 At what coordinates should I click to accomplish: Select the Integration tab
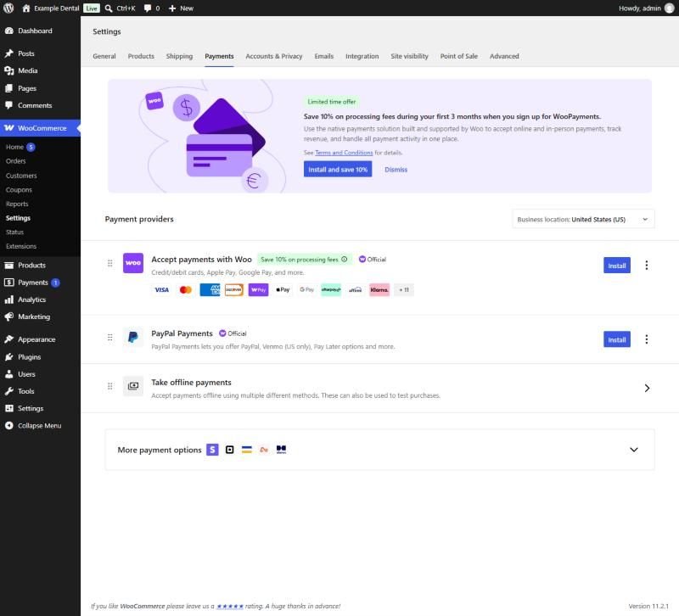362,56
